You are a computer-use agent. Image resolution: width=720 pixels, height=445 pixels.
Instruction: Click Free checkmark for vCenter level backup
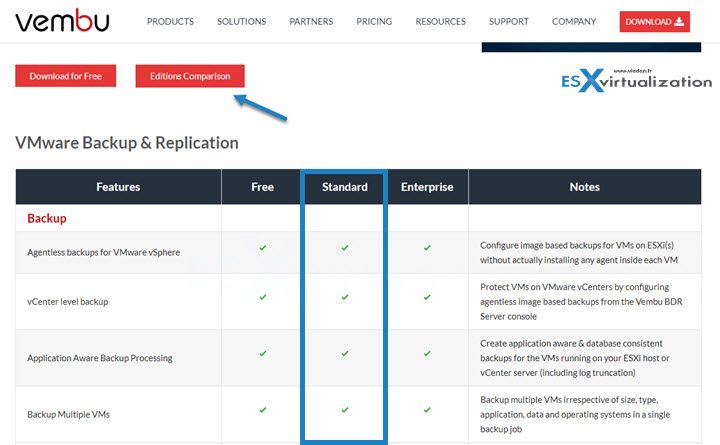point(263,297)
